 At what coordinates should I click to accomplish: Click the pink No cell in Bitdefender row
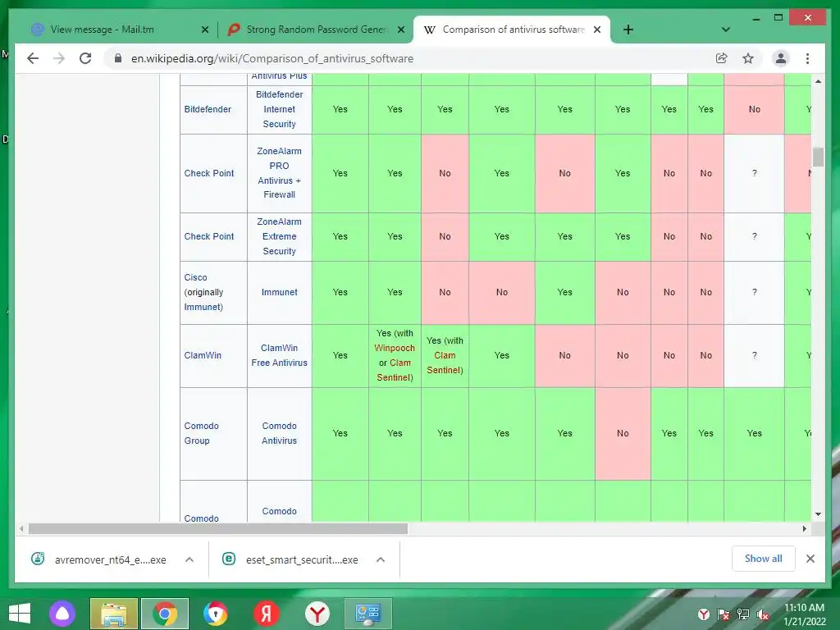pos(755,109)
